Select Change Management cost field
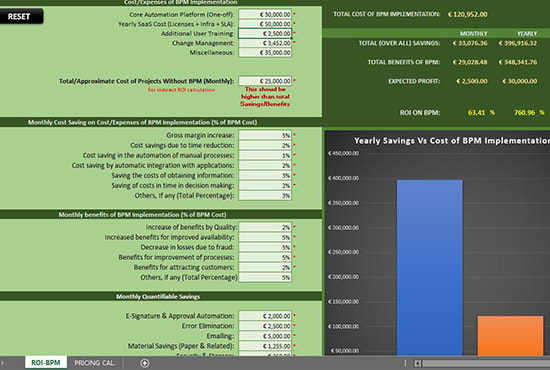550x370 pixels. 265,43
